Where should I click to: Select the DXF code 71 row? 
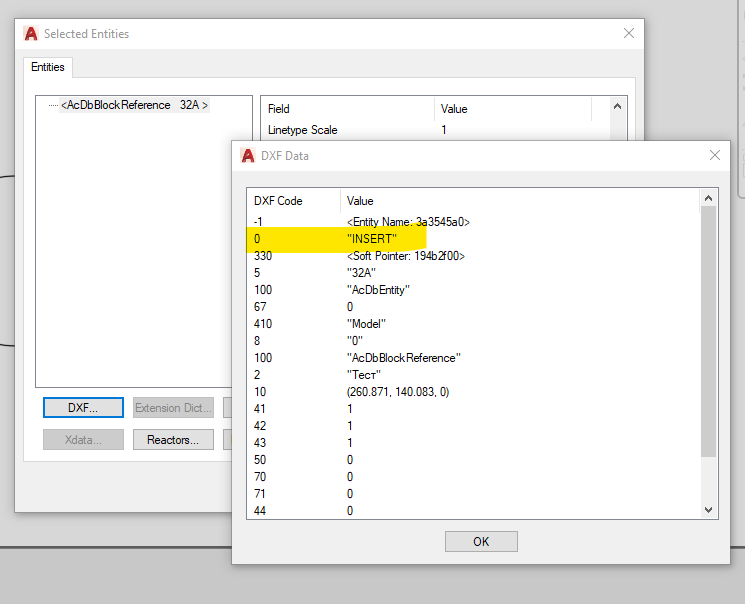(473, 494)
